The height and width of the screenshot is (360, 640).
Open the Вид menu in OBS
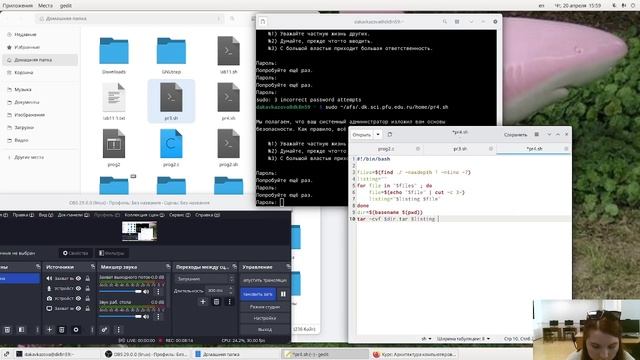pyautogui.click(x=46, y=215)
